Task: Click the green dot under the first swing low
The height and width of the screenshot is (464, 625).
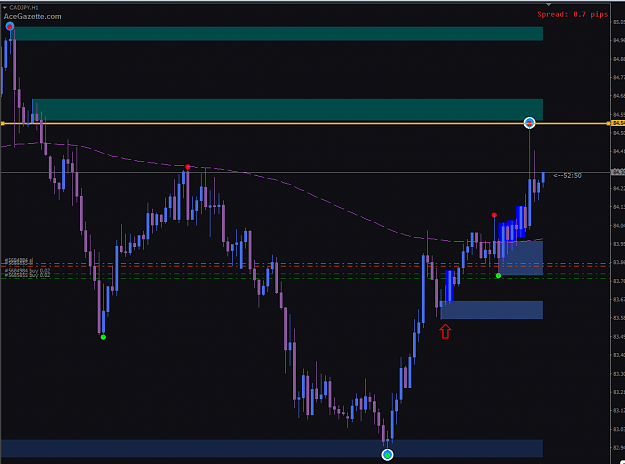Action: click(103, 337)
